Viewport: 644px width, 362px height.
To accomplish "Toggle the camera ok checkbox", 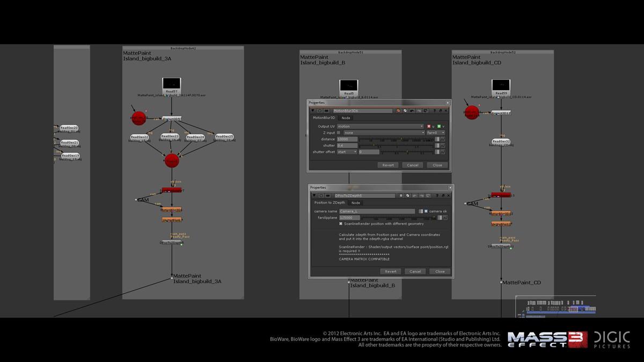I will (x=426, y=211).
